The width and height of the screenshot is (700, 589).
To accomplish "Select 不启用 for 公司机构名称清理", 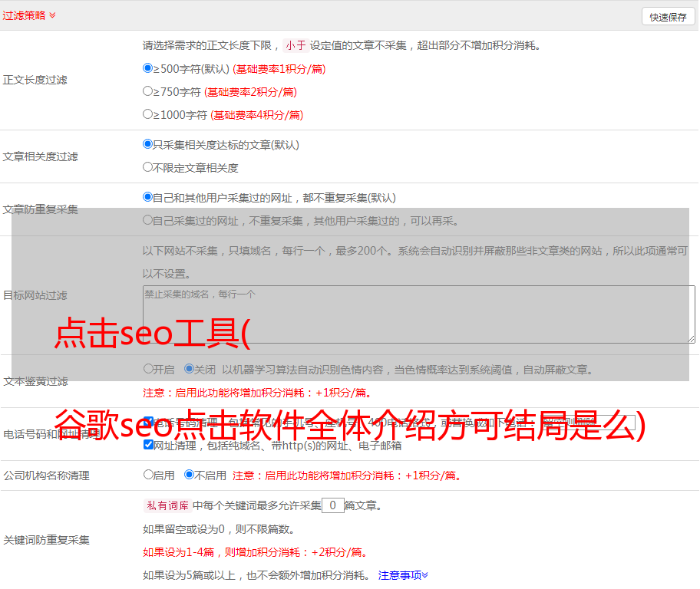I will [189, 474].
